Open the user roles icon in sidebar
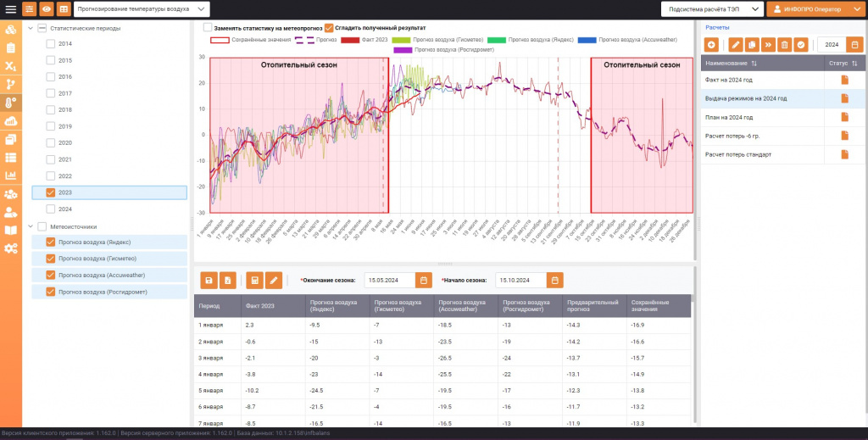The image size is (868, 440). pyautogui.click(x=10, y=213)
